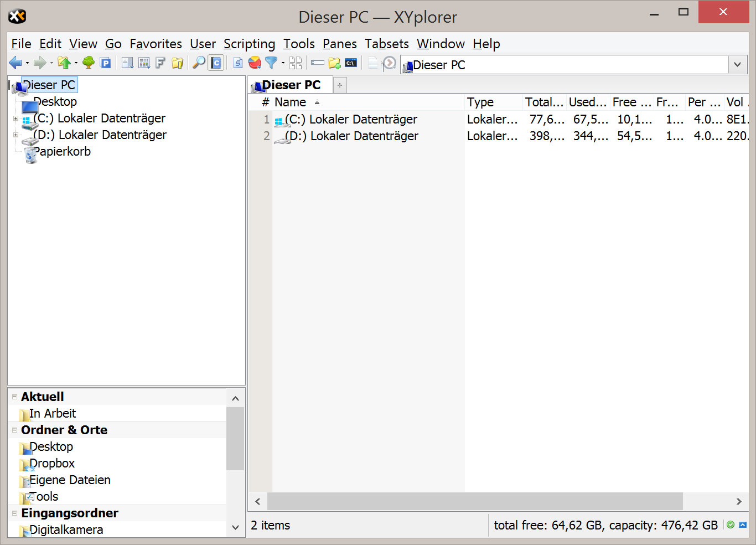
Task: Click the magnifying glass Find Files icon
Action: 198,63
